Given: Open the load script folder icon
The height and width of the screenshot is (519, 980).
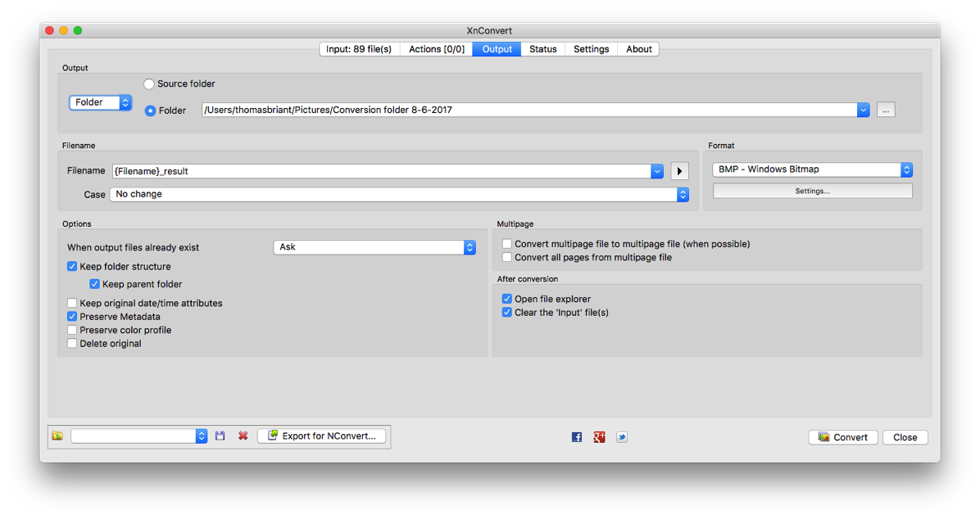Looking at the screenshot, I should [57, 436].
